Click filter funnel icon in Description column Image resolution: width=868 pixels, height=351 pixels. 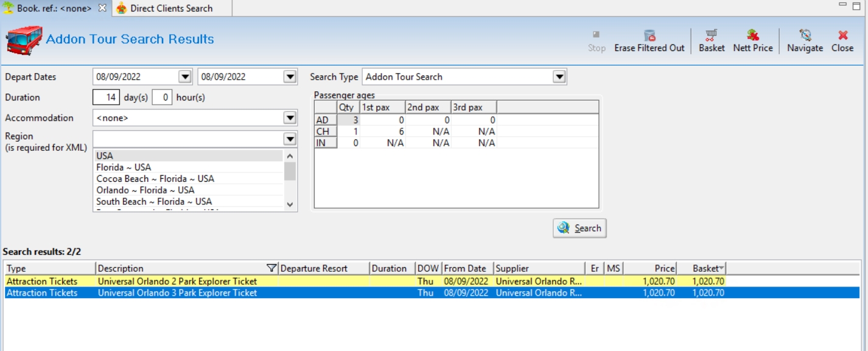(x=271, y=268)
